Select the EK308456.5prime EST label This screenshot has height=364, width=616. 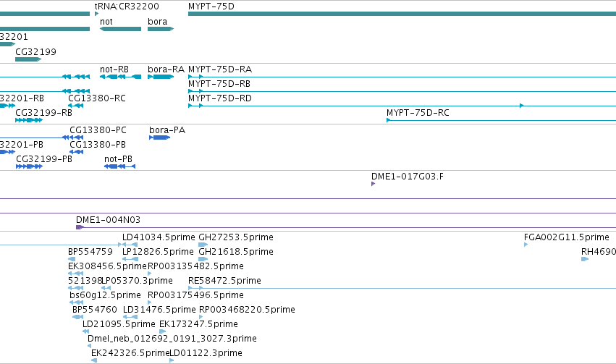pos(107,266)
